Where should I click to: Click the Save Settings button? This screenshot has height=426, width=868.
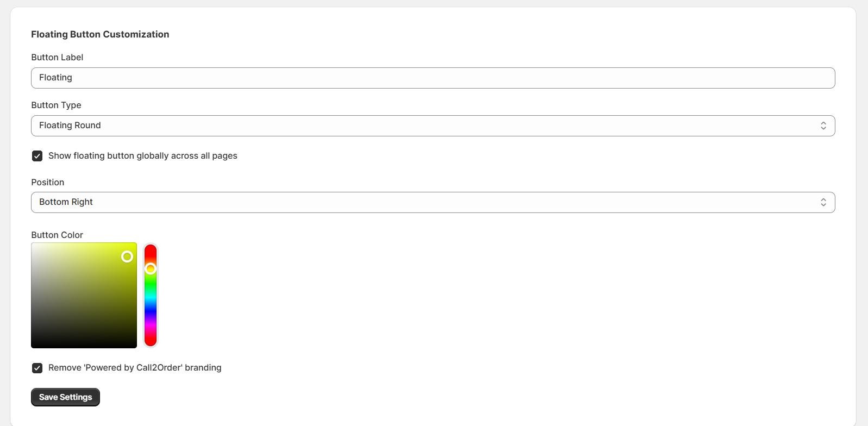tap(65, 397)
